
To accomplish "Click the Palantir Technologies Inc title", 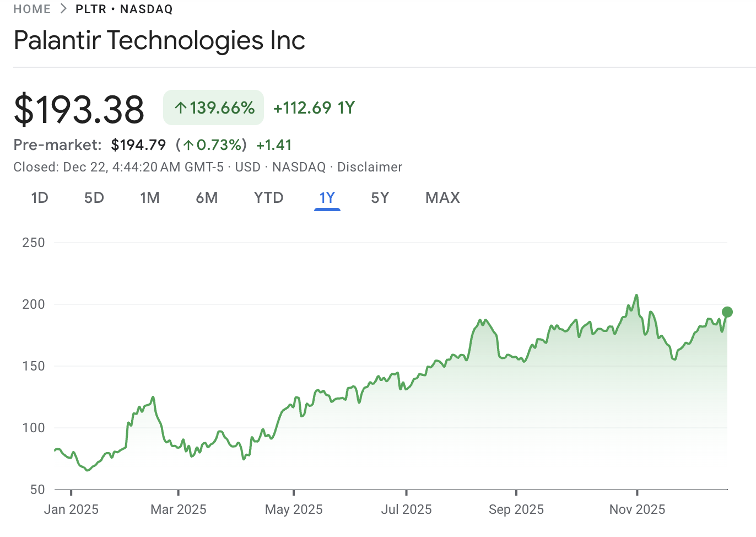I will coord(159,40).
